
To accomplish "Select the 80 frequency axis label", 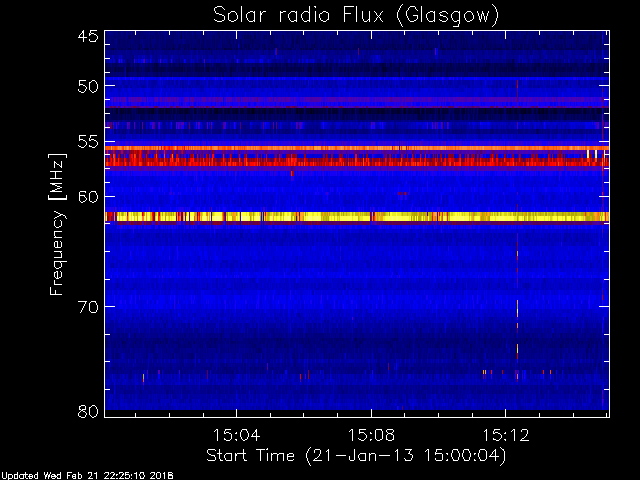I will click(x=88, y=411).
